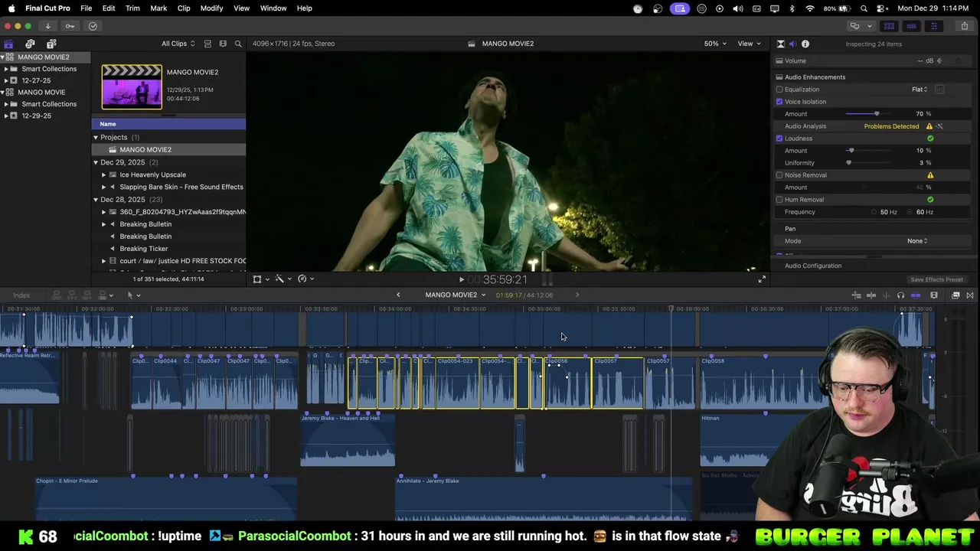Collapse the Dec 29, 2025 group

coord(96,163)
